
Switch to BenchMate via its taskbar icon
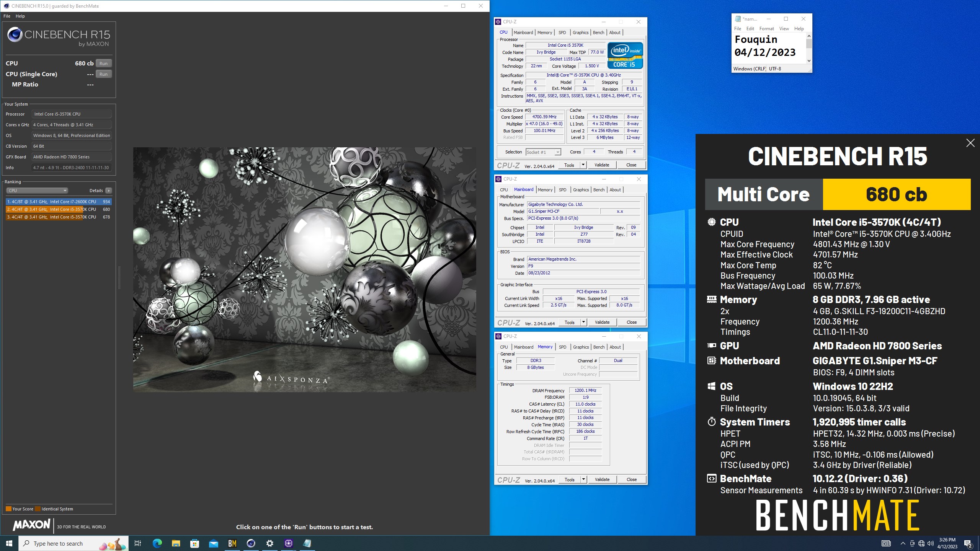pyautogui.click(x=232, y=543)
